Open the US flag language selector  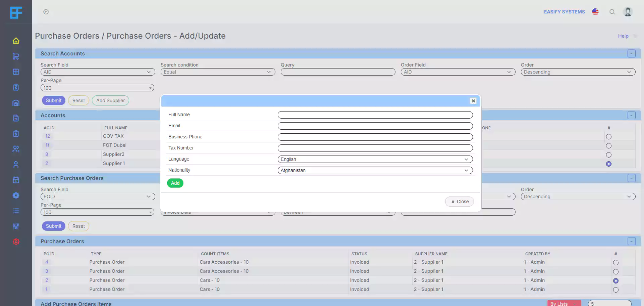click(x=595, y=12)
